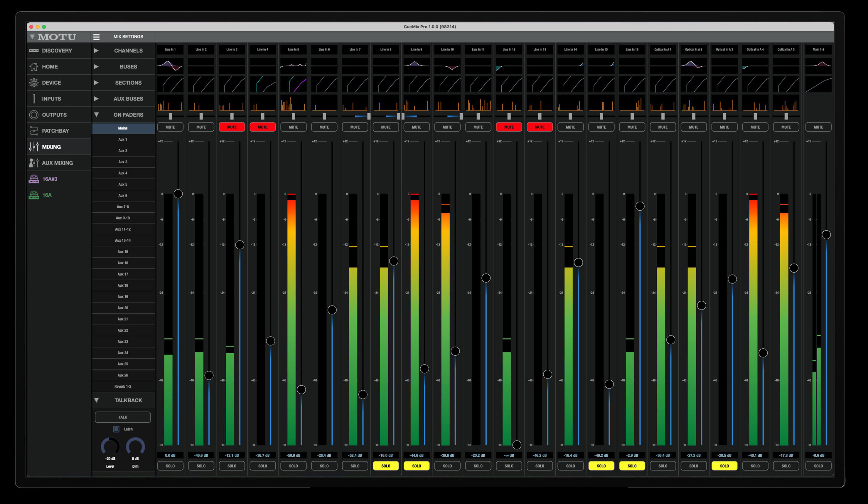Enable the Latch checkbox

pyautogui.click(x=116, y=429)
